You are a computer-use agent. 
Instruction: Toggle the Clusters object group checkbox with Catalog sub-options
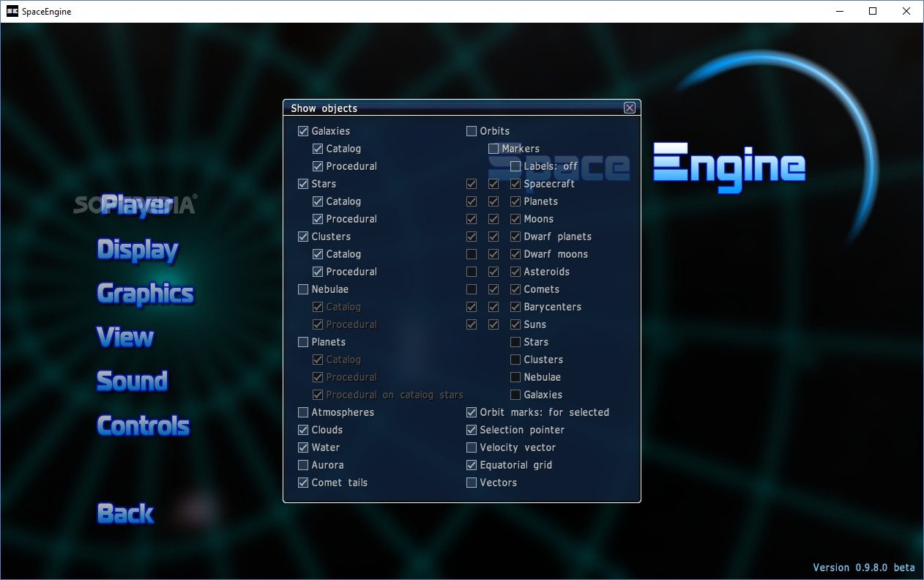coord(303,237)
